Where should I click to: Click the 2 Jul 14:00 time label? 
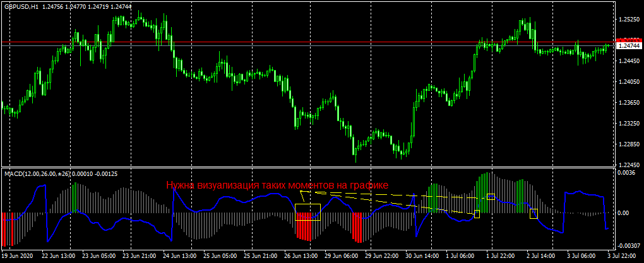click(x=540, y=255)
